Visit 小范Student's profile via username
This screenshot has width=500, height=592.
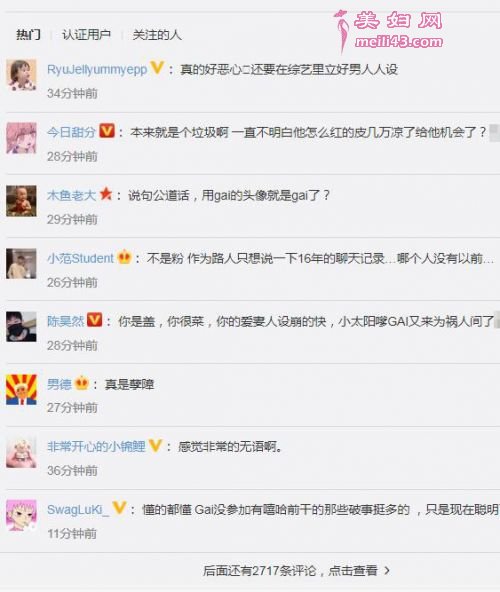point(80,258)
